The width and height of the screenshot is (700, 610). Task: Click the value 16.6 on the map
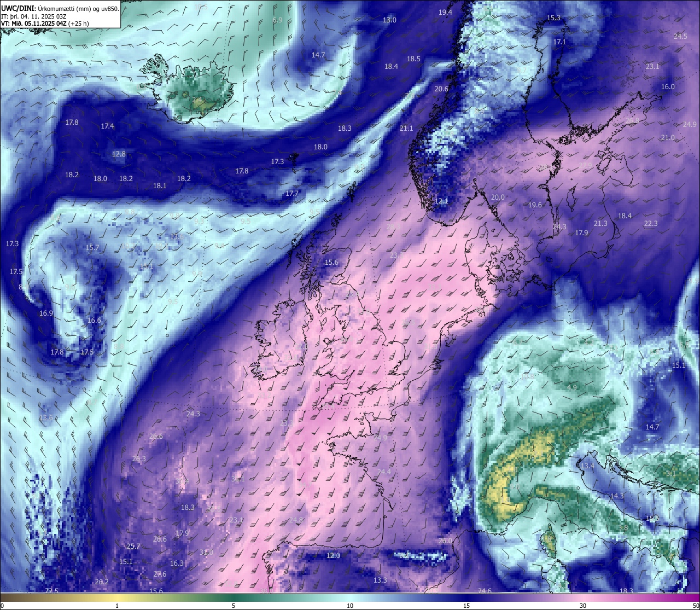pyautogui.click(x=94, y=320)
